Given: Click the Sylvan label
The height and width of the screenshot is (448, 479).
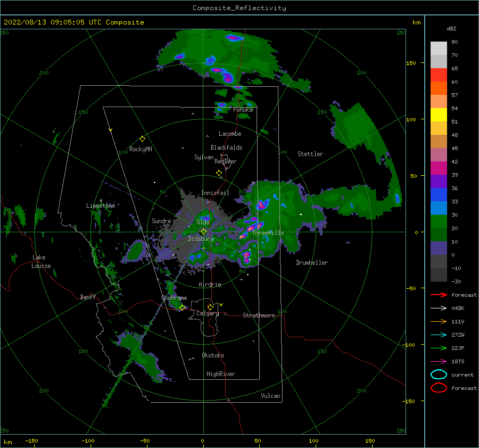Looking at the screenshot, I should coord(204,157).
